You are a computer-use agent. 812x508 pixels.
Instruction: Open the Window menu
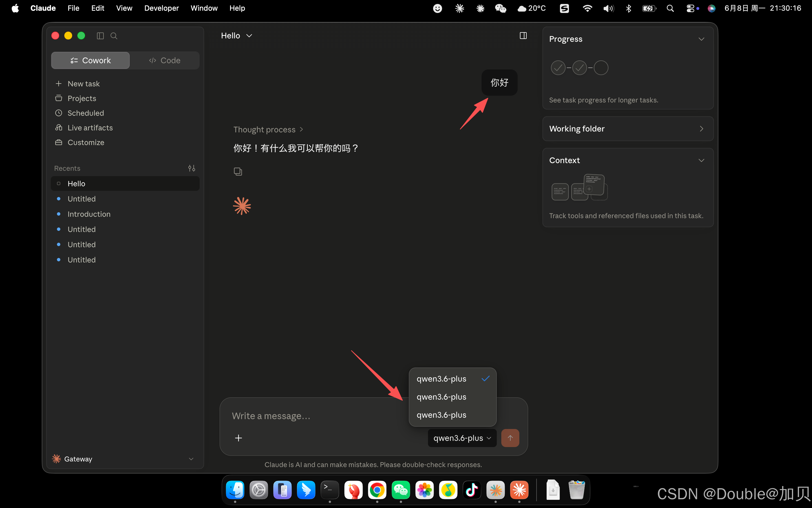204,8
